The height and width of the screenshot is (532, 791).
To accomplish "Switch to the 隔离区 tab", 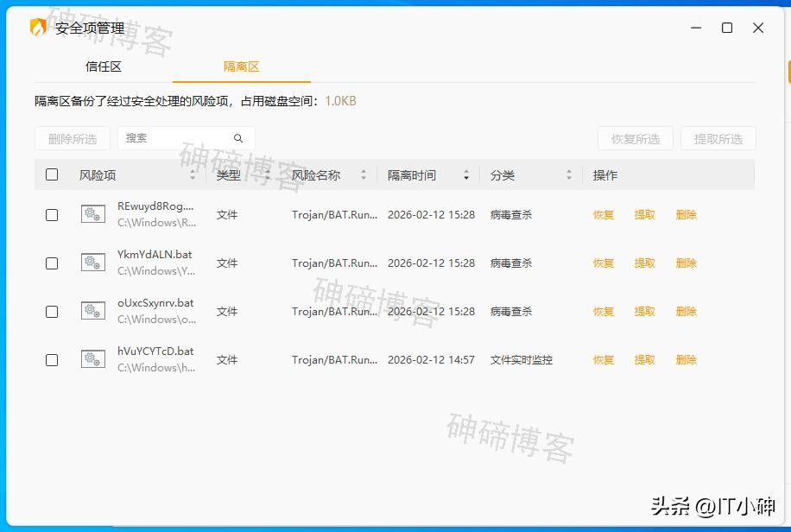I will 241,66.
